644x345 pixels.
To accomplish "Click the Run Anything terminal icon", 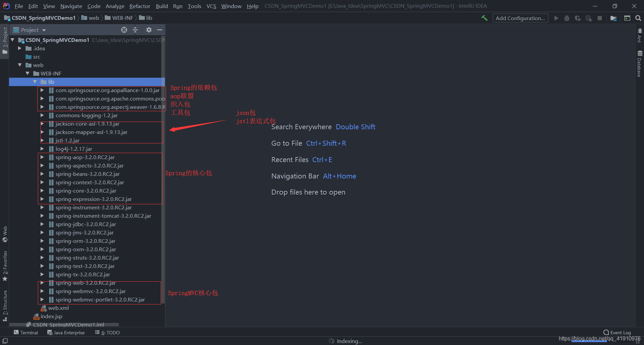I will [x=627, y=18].
